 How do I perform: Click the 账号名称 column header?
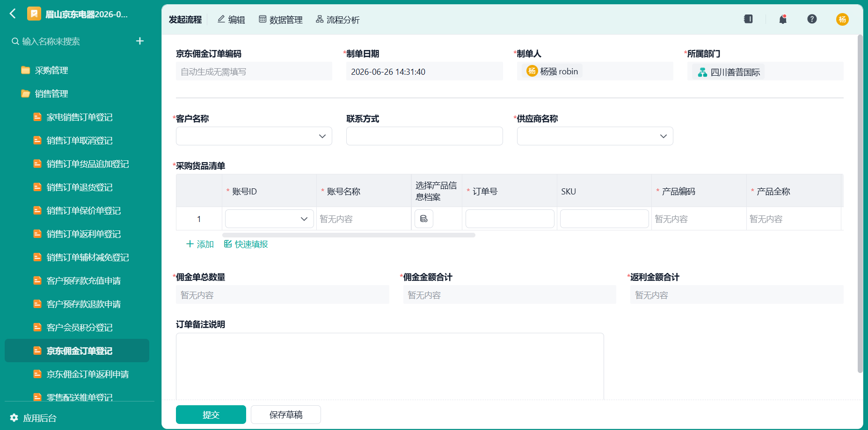click(x=364, y=191)
